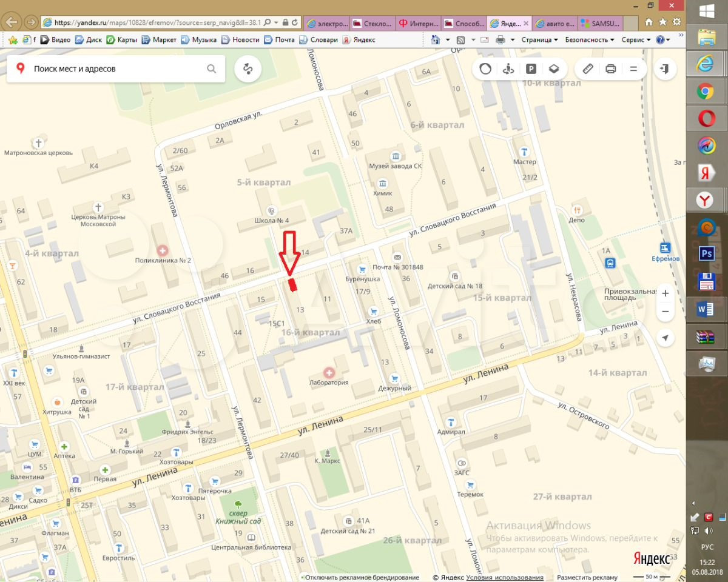Zoom in with the plus button
Image resolution: width=728 pixels, height=582 pixels.
[x=666, y=293]
